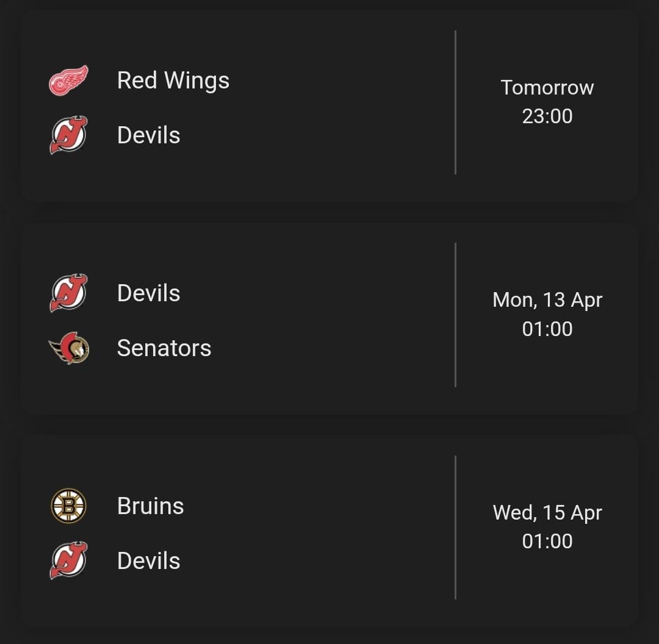Select Devils logo below the Bruins logo
The height and width of the screenshot is (644, 659).
(68, 561)
